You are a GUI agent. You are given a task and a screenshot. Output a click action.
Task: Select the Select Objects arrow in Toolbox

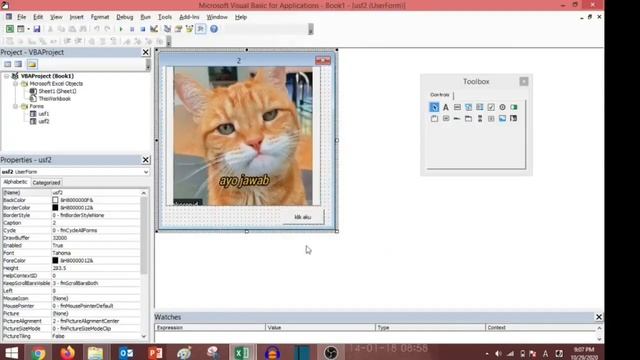(x=434, y=107)
